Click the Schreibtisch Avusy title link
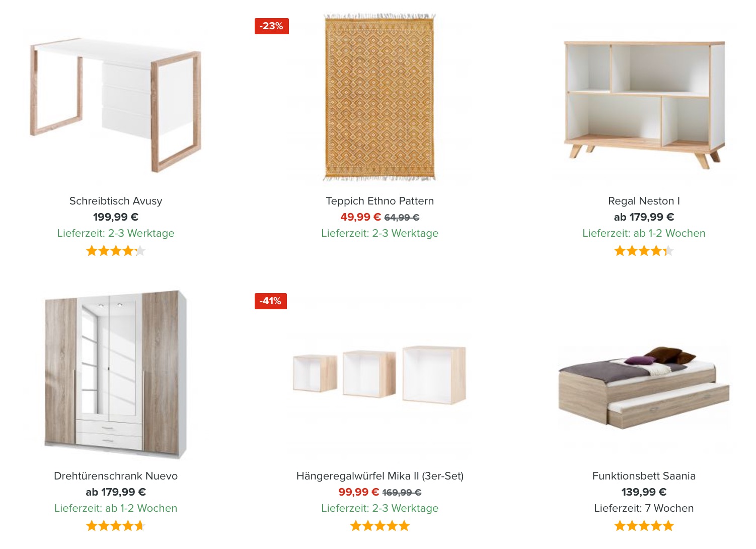 tap(116, 201)
